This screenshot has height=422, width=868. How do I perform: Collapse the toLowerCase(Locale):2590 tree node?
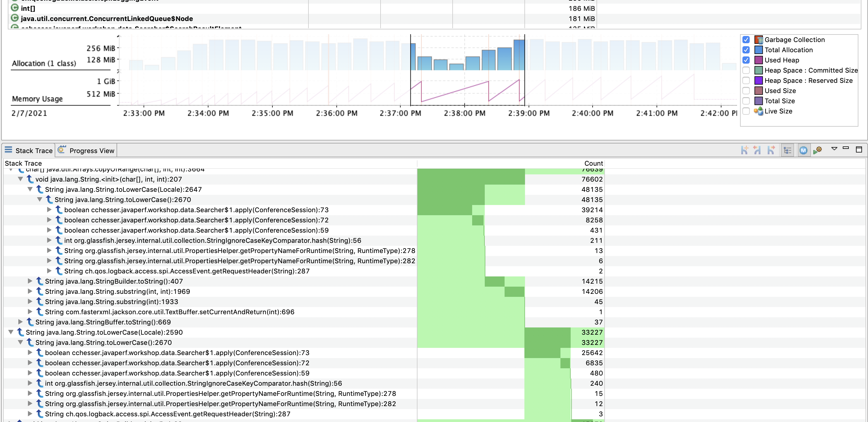(x=11, y=332)
